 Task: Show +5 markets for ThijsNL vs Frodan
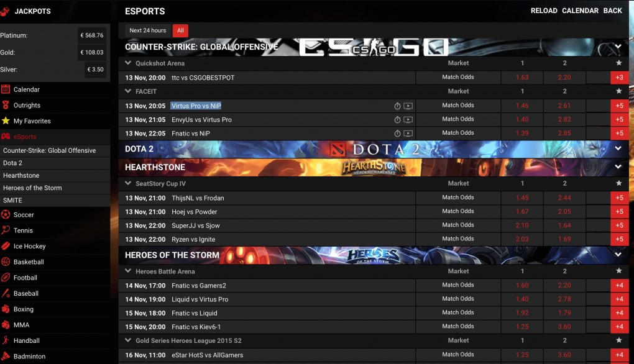620,198
